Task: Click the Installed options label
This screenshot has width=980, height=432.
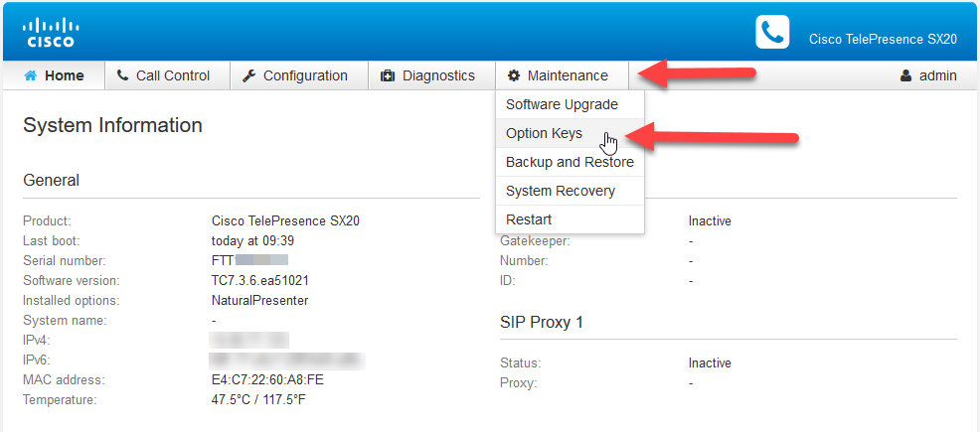Action: [x=72, y=300]
